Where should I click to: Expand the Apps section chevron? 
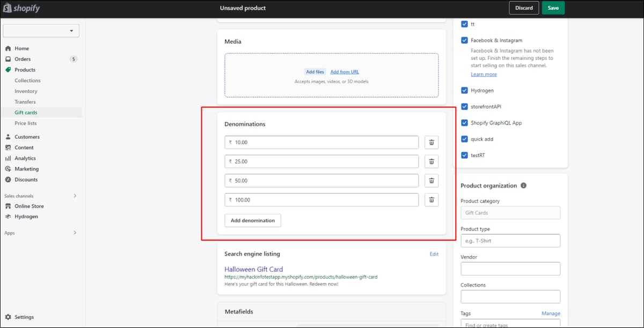click(x=75, y=233)
